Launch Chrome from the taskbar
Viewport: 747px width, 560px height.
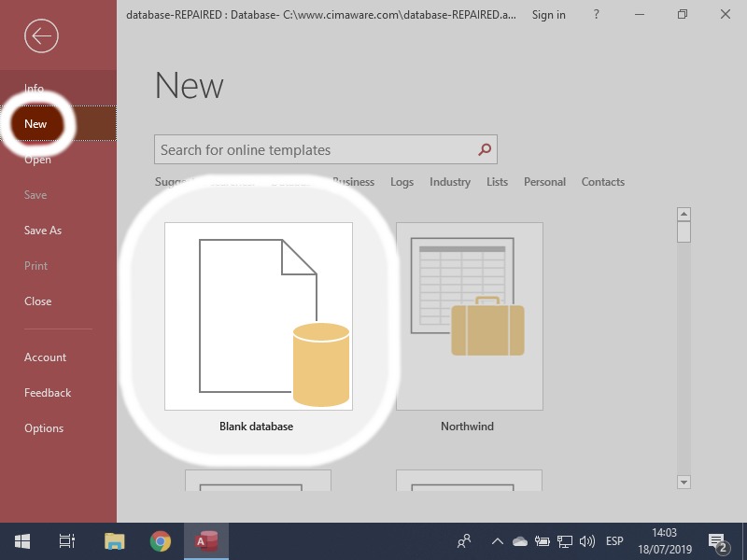pos(161,541)
